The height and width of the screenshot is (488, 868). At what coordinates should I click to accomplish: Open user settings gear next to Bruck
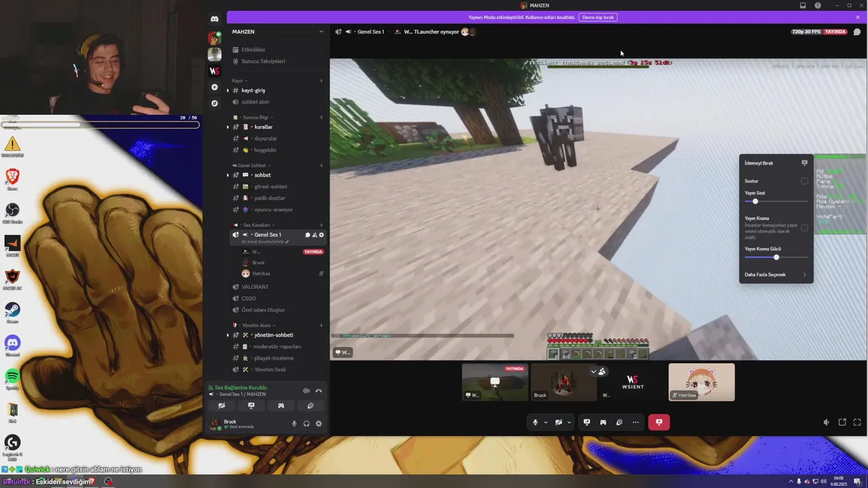coord(319,424)
